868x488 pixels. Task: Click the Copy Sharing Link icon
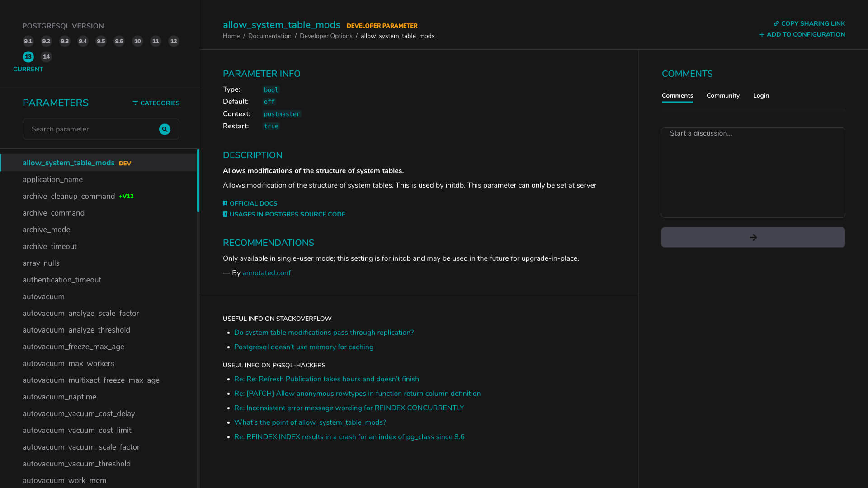(776, 23)
